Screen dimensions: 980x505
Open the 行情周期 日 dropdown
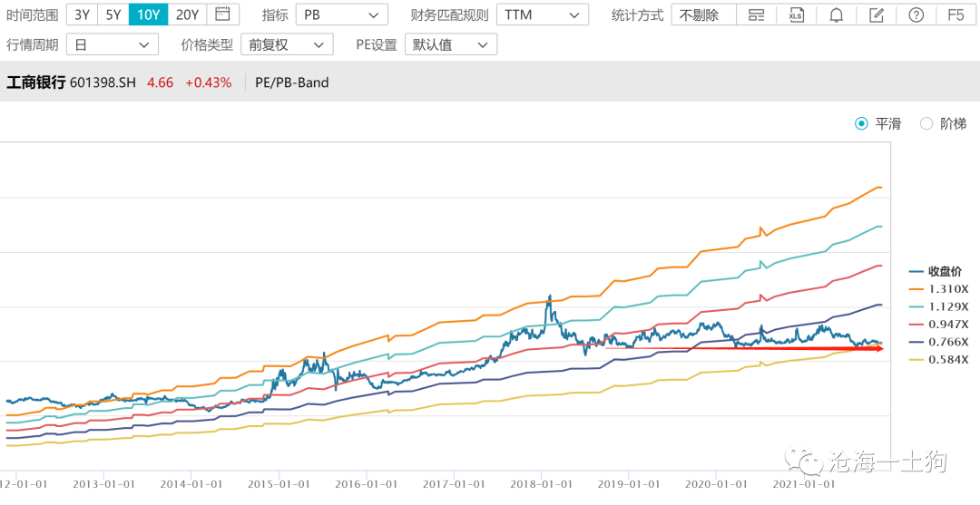(x=113, y=44)
